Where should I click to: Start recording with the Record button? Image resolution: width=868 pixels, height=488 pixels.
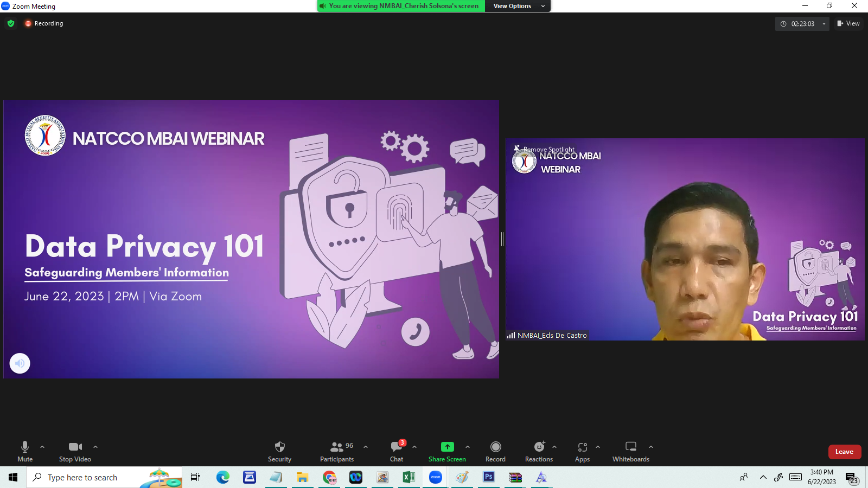point(495,452)
